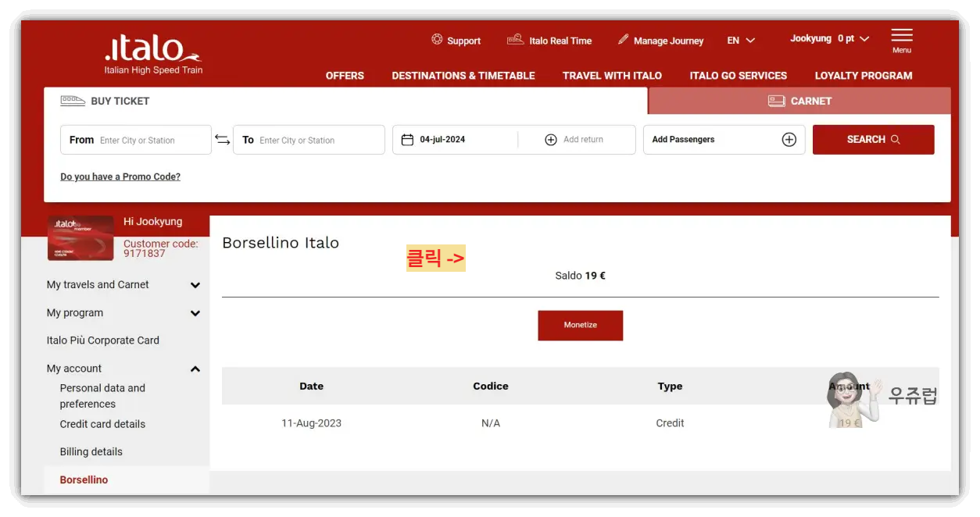Open OFFERS menu
The width and height of the screenshot is (980, 517).
(345, 76)
